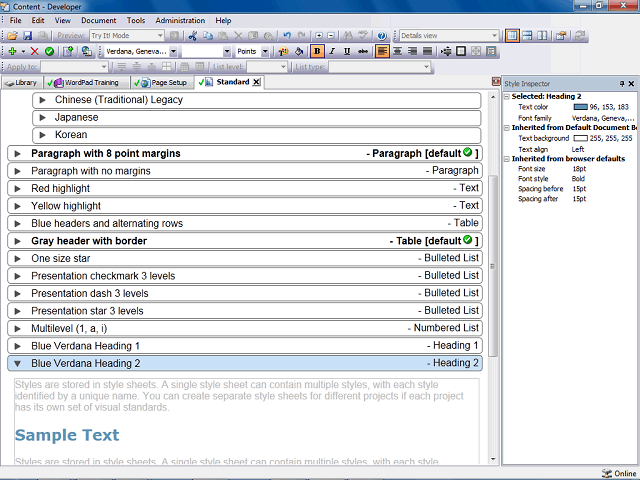The width and height of the screenshot is (640, 480).
Task: Select Align right
Action: 412,51
